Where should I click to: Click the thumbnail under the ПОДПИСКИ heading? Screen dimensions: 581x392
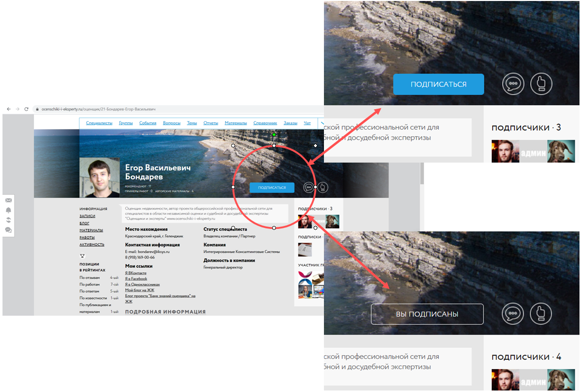tap(305, 249)
